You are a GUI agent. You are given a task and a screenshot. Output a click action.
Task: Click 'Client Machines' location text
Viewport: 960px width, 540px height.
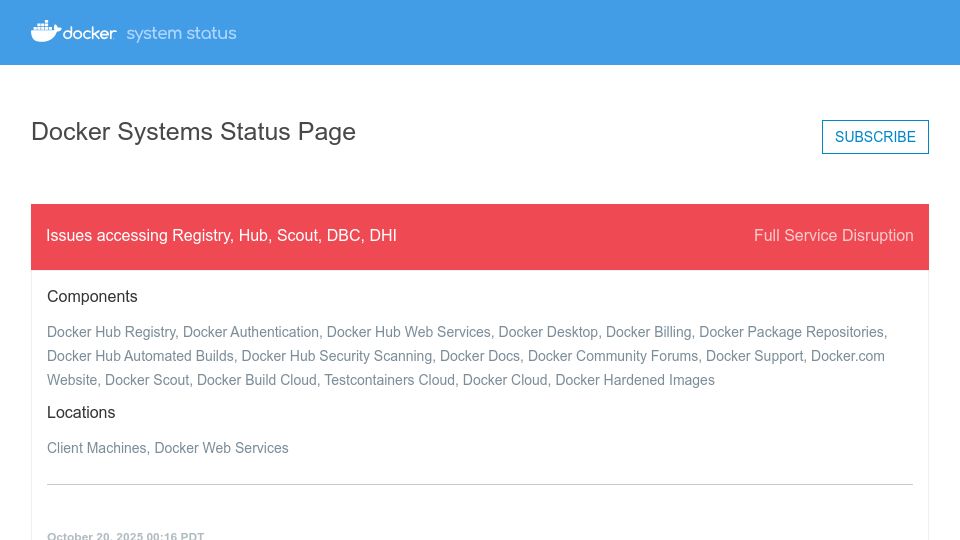(x=97, y=448)
